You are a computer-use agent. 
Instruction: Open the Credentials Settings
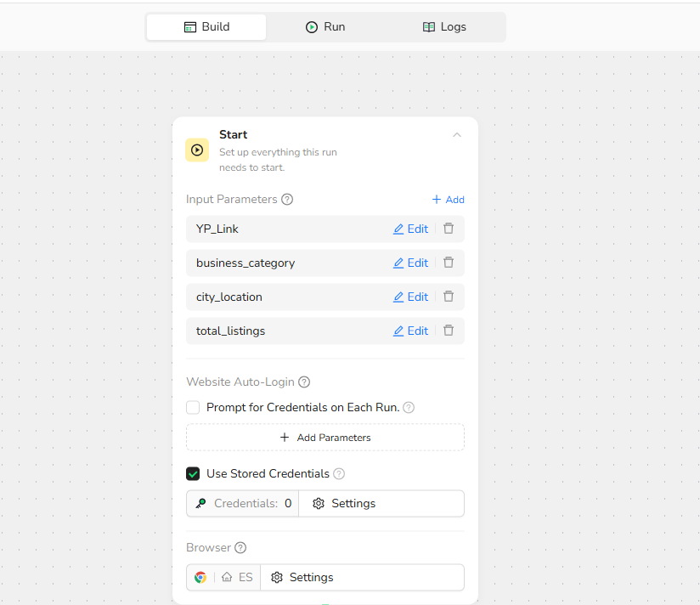(344, 503)
